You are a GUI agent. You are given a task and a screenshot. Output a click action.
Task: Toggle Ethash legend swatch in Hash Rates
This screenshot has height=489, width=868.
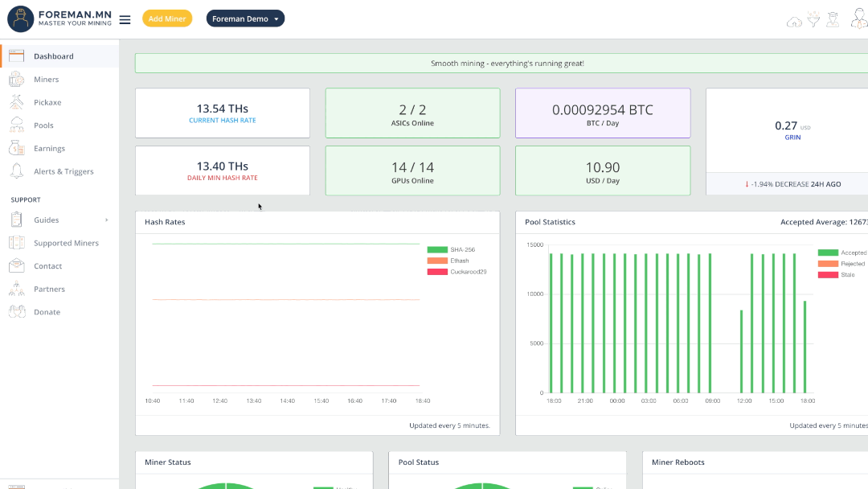pos(437,261)
